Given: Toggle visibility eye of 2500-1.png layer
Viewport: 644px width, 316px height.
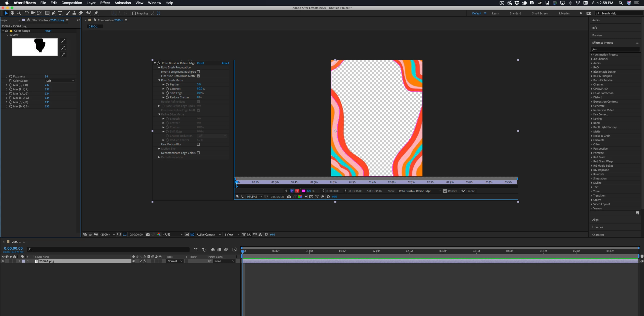Looking at the screenshot, I should [x=3, y=261].
